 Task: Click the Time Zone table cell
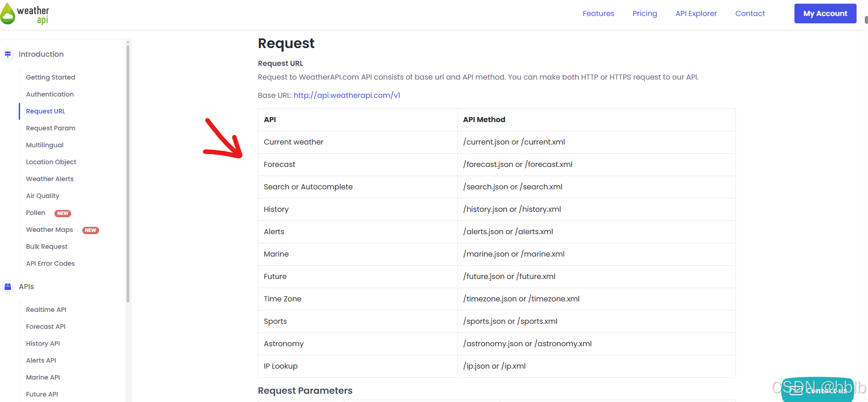click(358, 299)
